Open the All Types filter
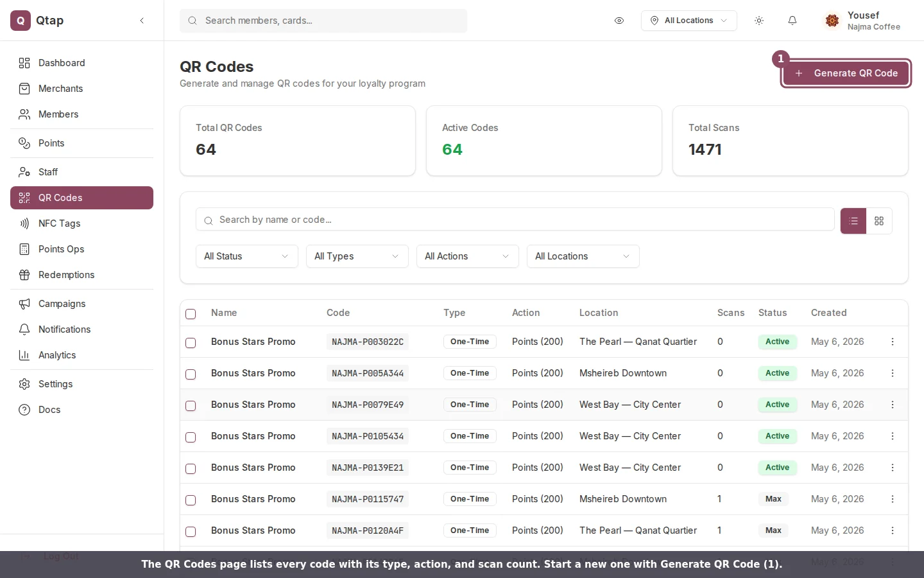Viewport: 924px width, 578px height. pyautogui.click(x=357, y=256)
